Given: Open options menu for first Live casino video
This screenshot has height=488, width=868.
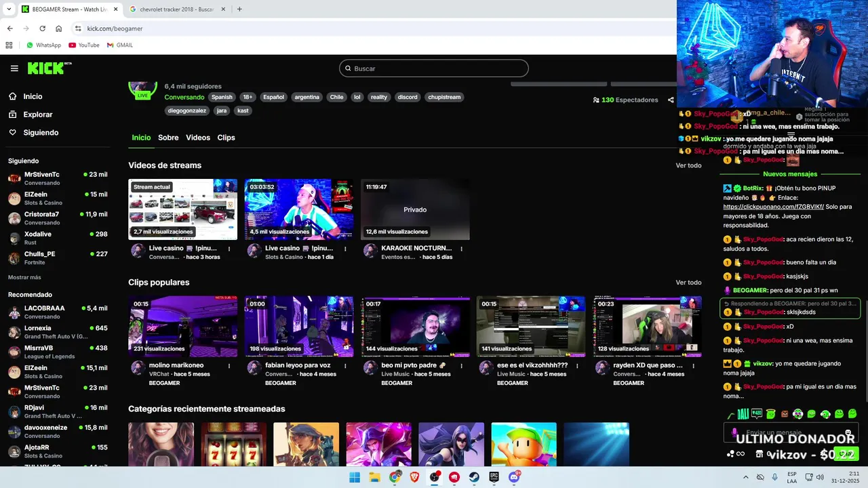Looking at the screenshot, I should point(229,249).
